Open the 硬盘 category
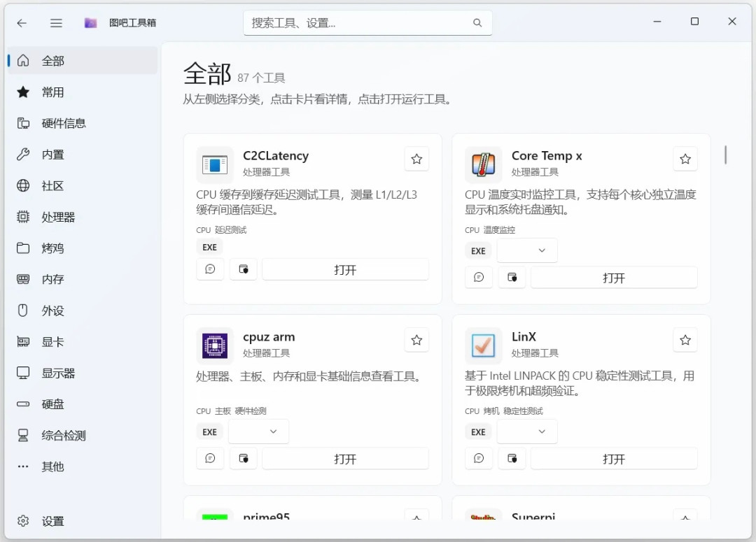Screen dimensions: 756x542 tap(83, 404)
